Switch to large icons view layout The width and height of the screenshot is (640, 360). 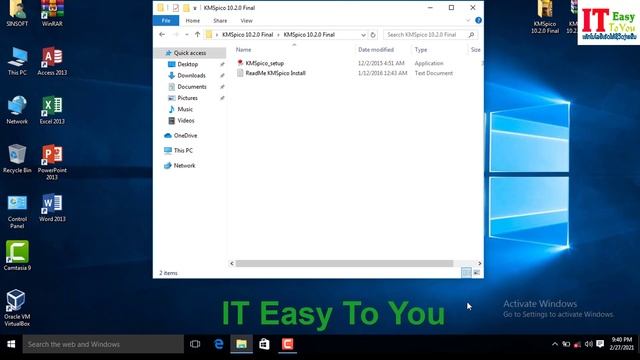[476, 273]
